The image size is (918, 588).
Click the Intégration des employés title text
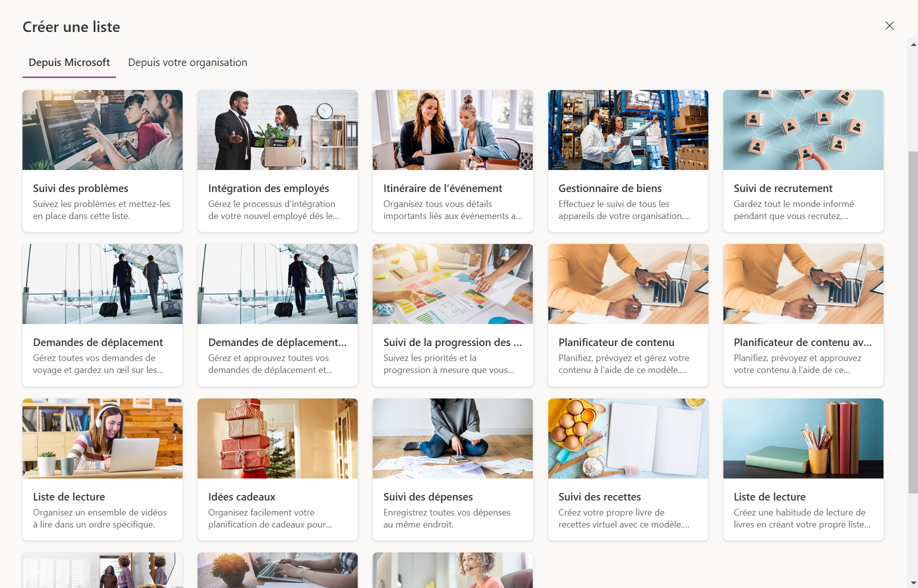269,188
